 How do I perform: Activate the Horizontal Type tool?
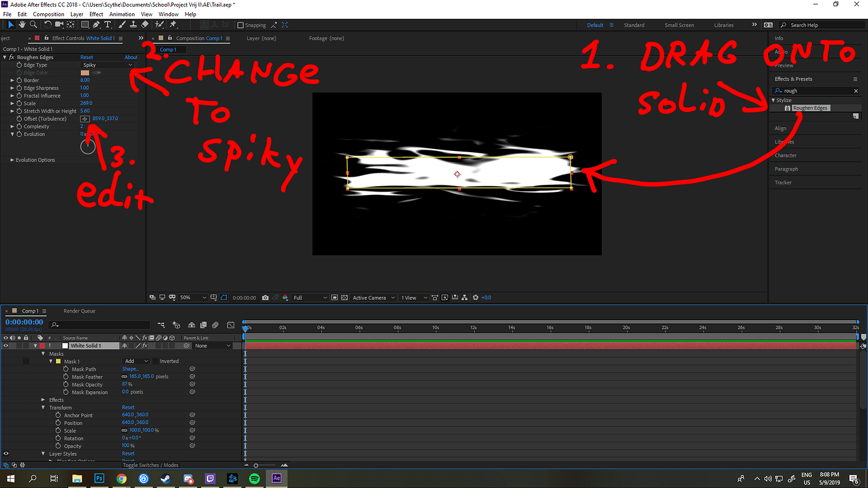108,25
